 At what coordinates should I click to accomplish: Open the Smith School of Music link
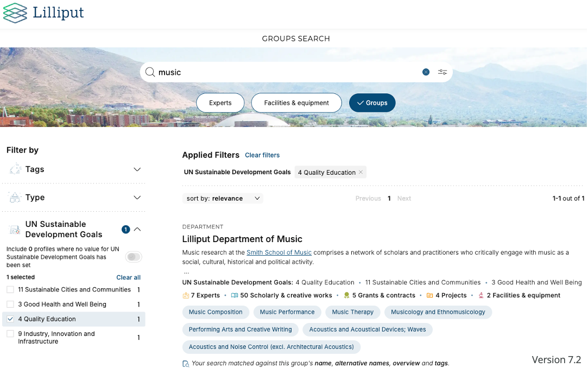pyautogui.click(x=279, y=252)
